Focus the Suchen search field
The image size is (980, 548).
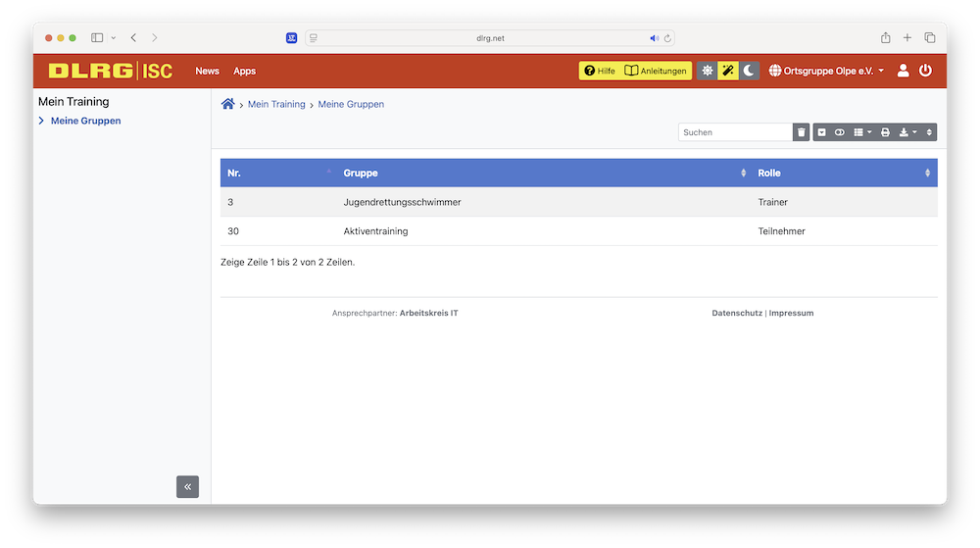[x=735, y=132]
